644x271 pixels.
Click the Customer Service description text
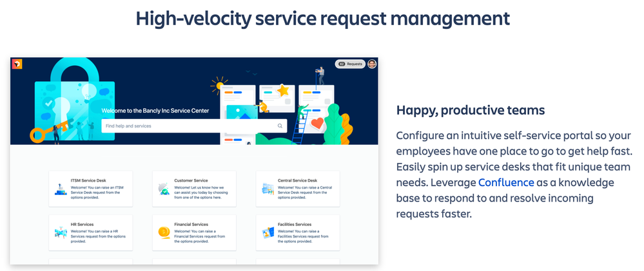[201, 192]
